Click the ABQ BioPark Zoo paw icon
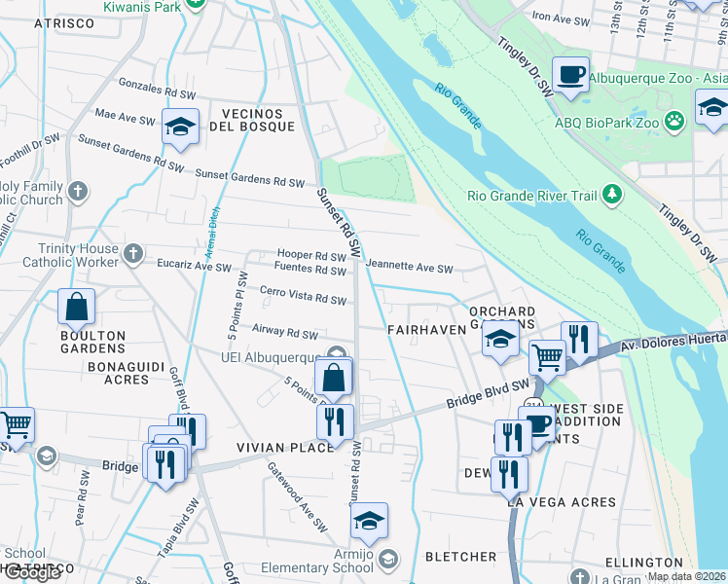This screenshot has width=728, height=584. 674,122
